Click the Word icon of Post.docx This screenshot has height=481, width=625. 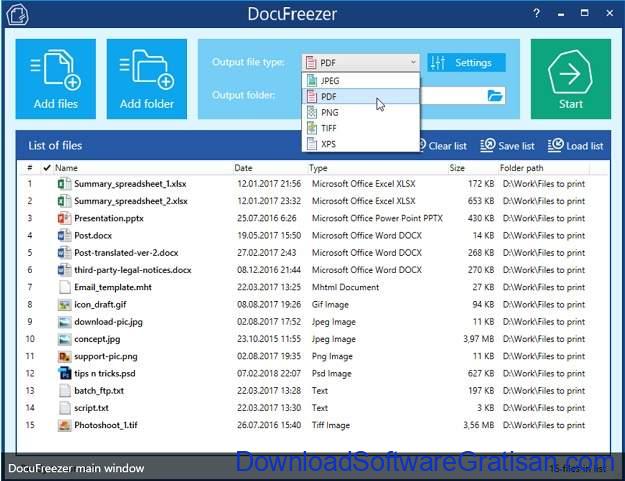[64, 236]
